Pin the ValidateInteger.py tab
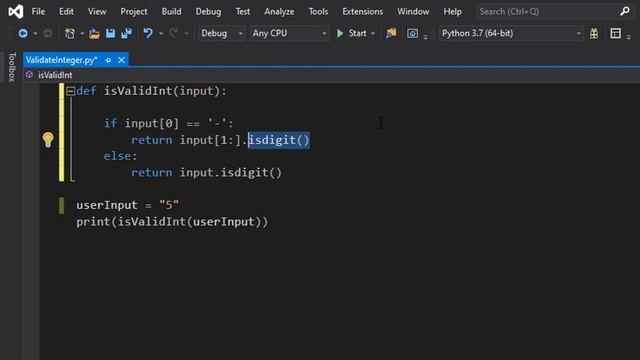Viewport: 640px width, 360px height. click(108, 60)
